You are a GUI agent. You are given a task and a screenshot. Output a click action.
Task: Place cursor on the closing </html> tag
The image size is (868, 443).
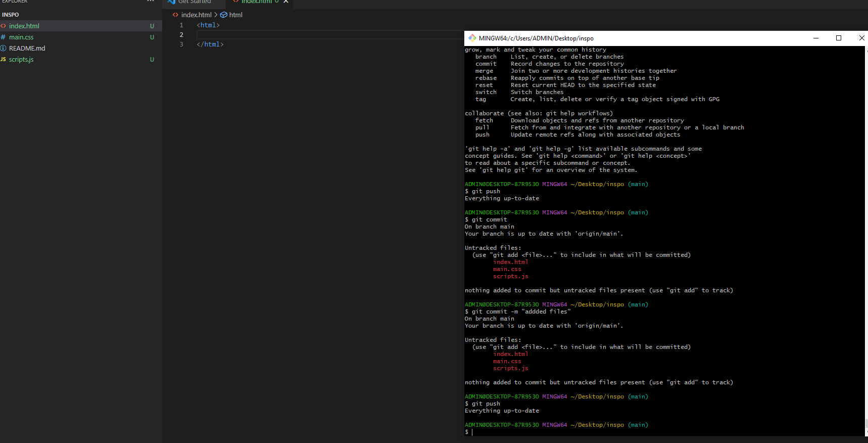tap(210, 44)
